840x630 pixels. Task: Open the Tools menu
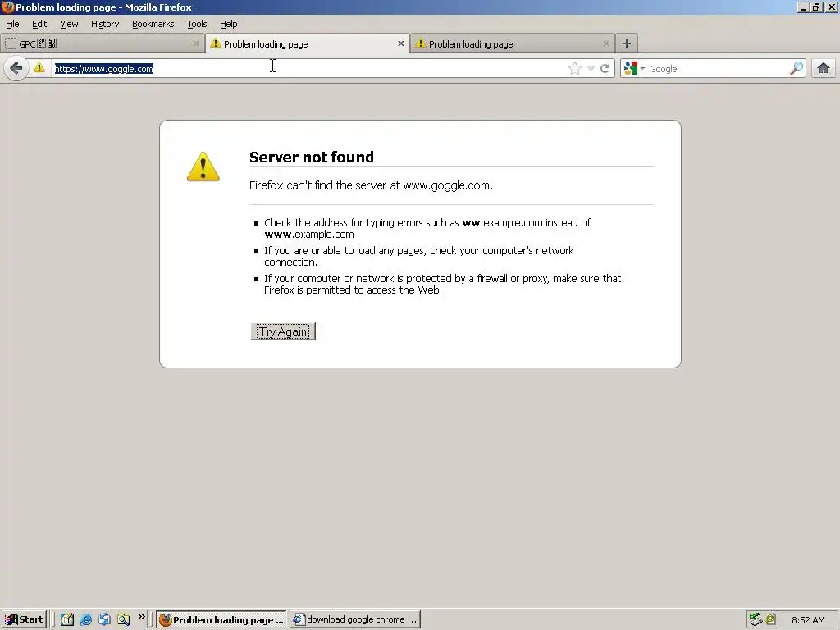197,24
